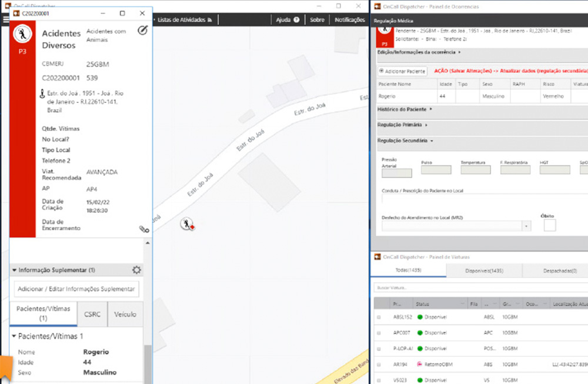Click the Buscar Viatura search field

tap(479, 288)
